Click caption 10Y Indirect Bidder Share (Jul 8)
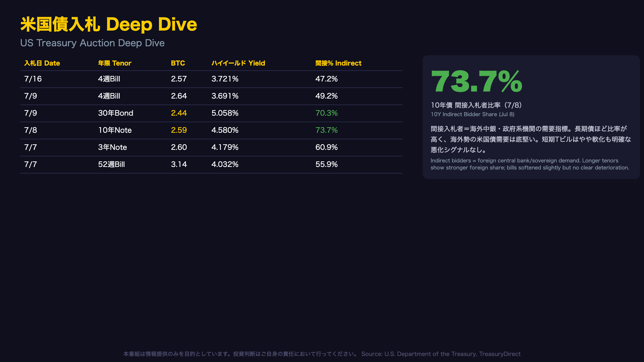Screen dimensions: 644x362 (x=472, y=114)
